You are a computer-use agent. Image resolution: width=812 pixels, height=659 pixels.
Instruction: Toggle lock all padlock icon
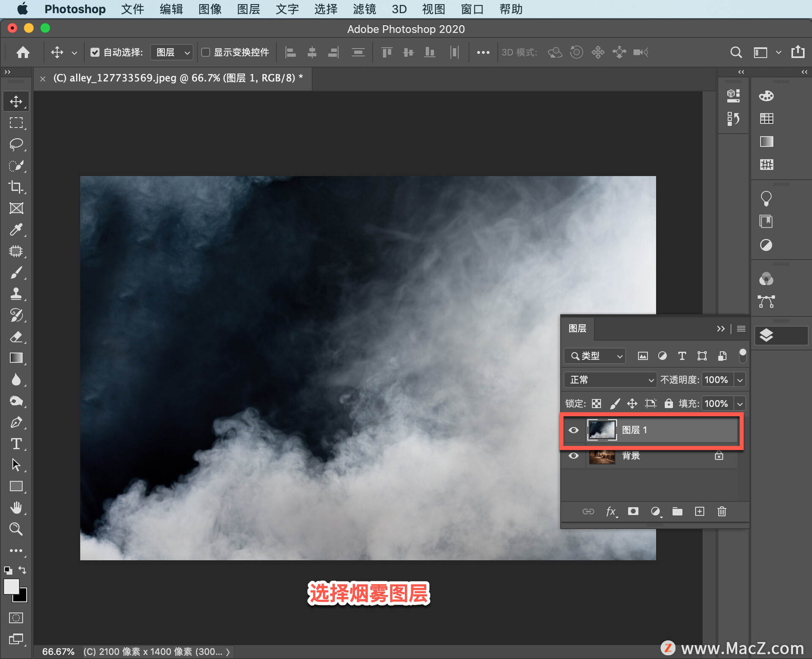pos(669,403)
